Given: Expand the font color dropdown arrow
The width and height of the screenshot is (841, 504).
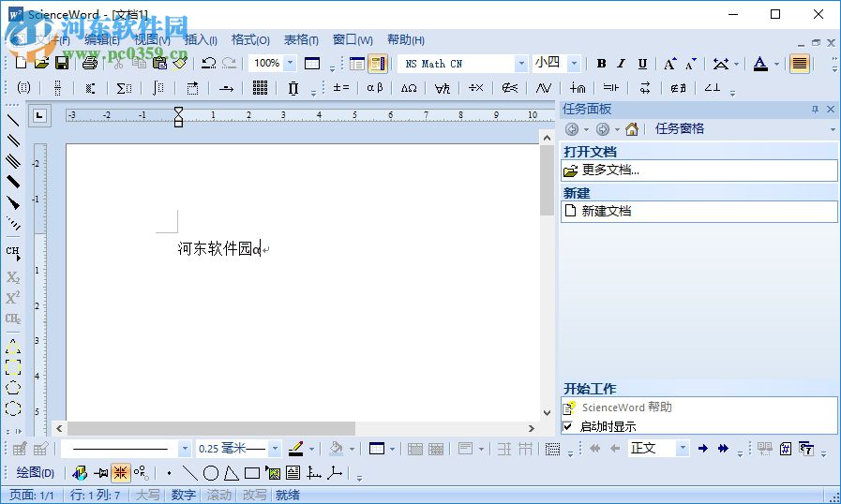Looking at the screenshot, I should coord(776,64).
